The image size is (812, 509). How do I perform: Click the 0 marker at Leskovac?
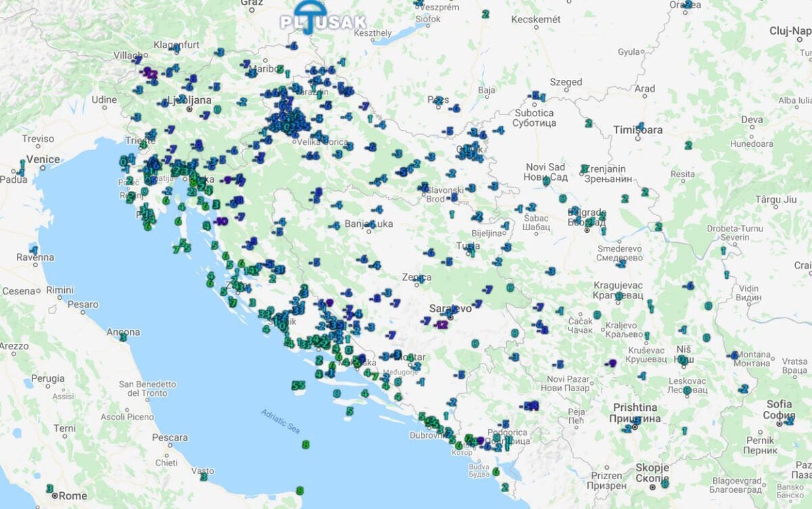click(686, 391)
